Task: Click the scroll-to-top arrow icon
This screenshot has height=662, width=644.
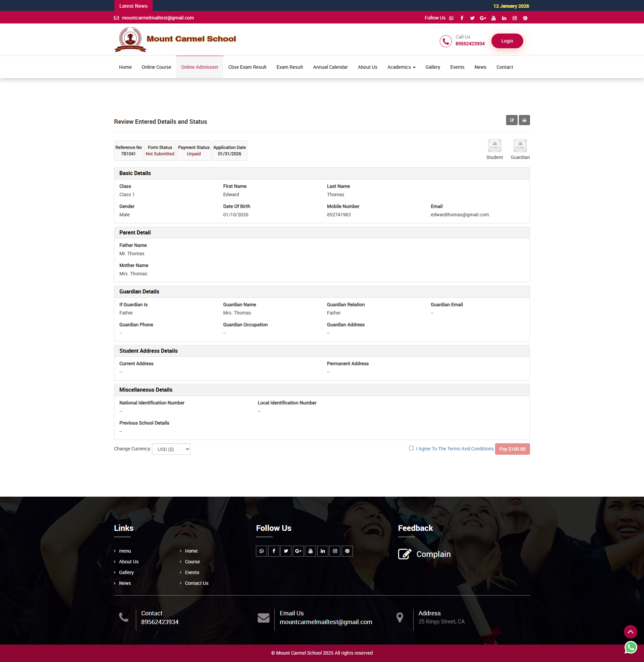Action: click(x=631, y=631)
